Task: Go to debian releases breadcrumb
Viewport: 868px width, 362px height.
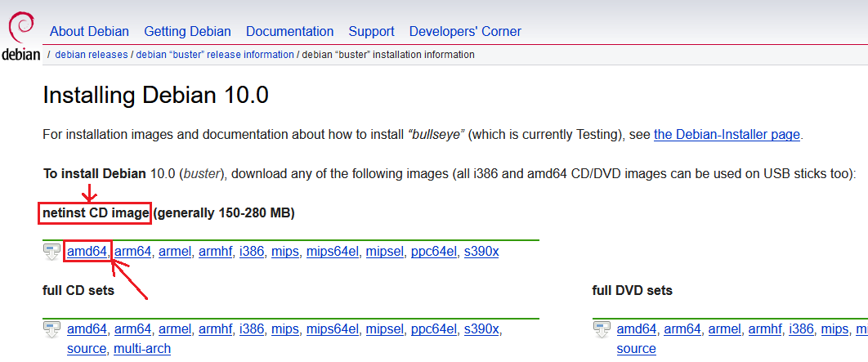Action: click(x=92, y=55)
